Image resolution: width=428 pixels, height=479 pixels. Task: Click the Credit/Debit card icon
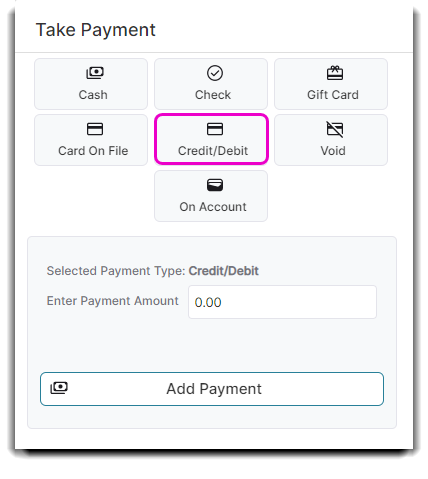click(215, 129)
